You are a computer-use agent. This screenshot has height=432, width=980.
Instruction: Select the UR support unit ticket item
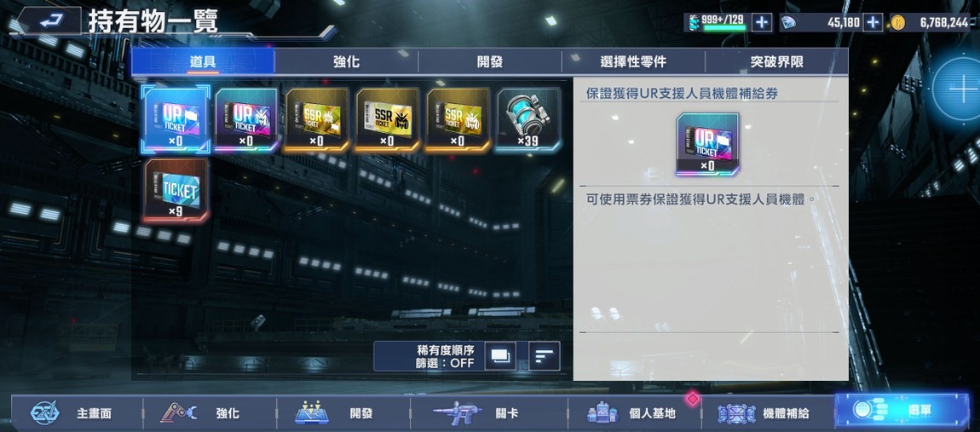click(176, 120)
